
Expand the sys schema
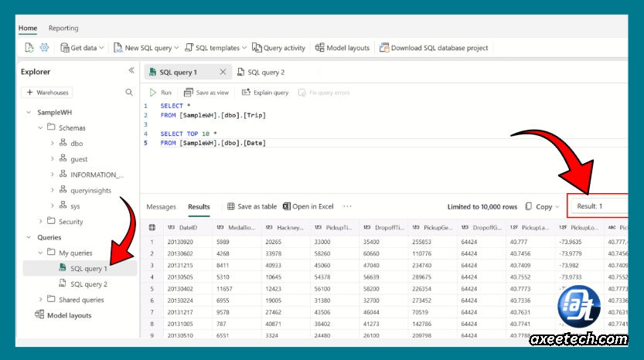click(x=52, y=205)
